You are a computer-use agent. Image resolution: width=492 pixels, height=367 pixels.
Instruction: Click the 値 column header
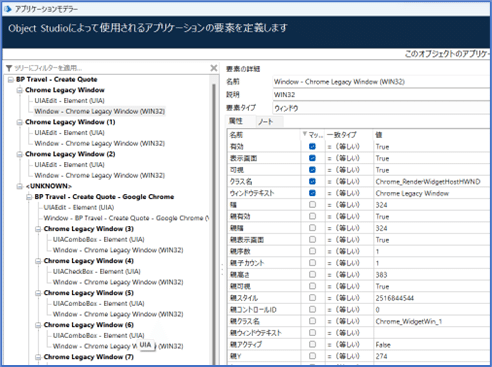pyautogui.click(x=432, y=135)
